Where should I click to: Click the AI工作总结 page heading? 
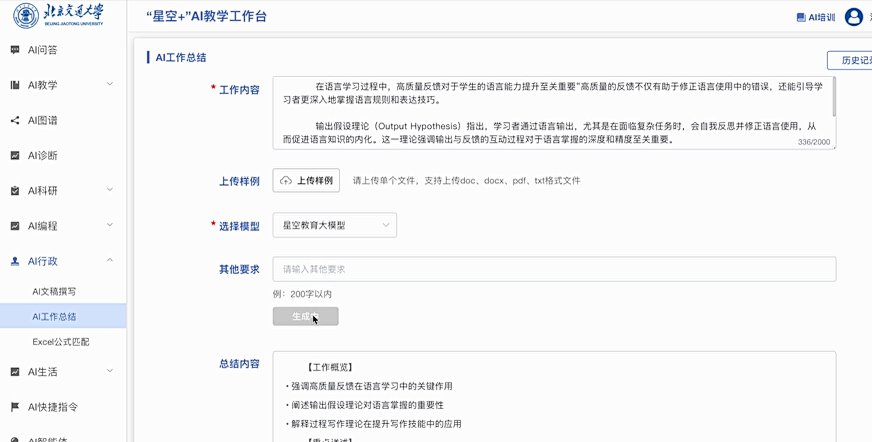point(181,57)
